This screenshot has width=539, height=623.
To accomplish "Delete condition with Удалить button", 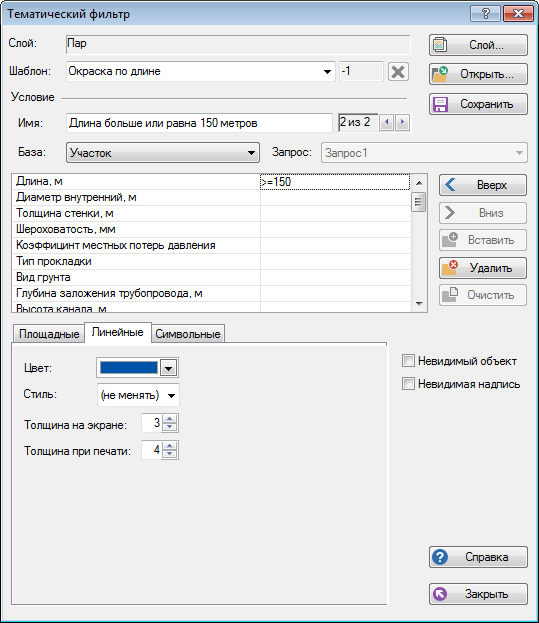I will coord(483,268).
